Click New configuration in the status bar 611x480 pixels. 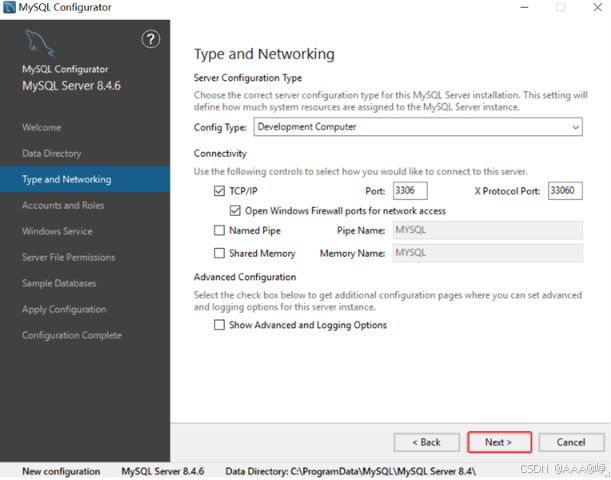[61, 471]
